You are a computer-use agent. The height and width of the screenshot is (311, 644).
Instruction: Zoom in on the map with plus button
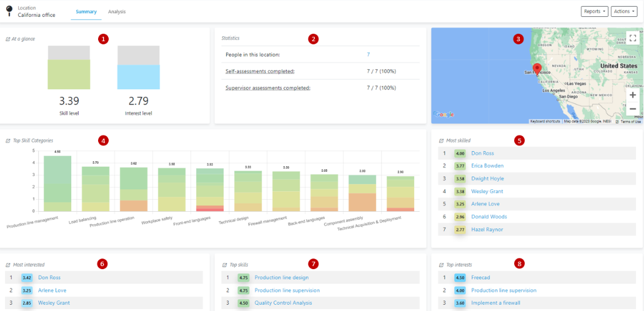632,95
